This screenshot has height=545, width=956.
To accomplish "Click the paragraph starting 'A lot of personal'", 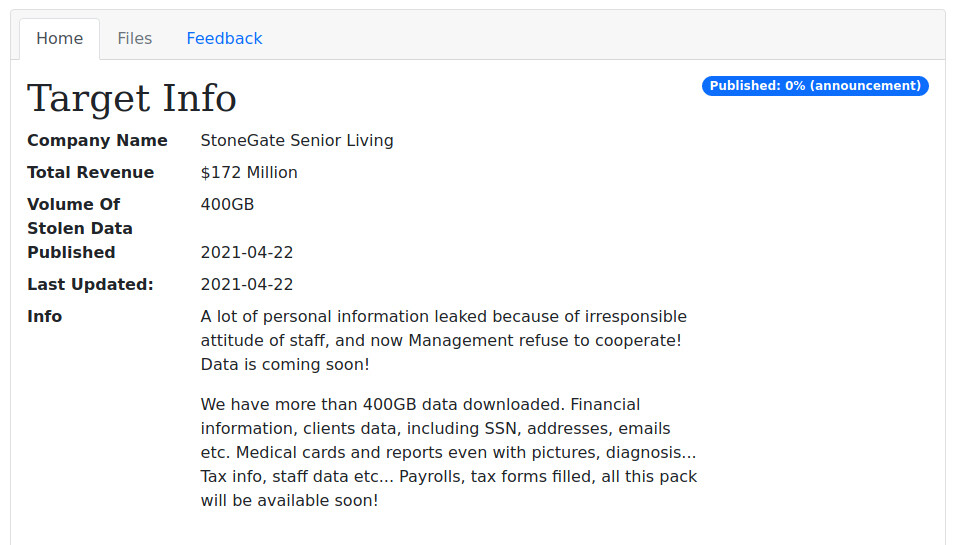I will point(444,340).
